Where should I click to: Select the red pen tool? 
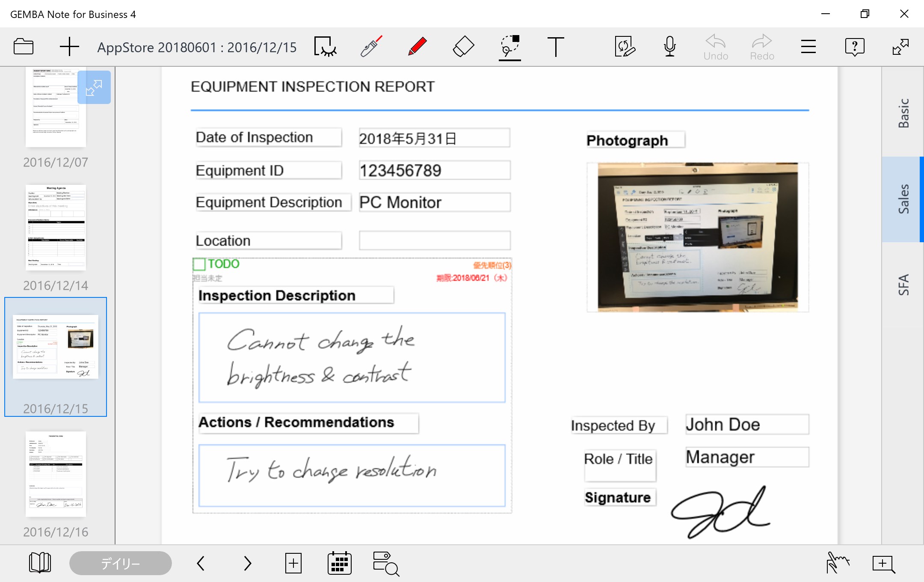click(x=417, y=47)
